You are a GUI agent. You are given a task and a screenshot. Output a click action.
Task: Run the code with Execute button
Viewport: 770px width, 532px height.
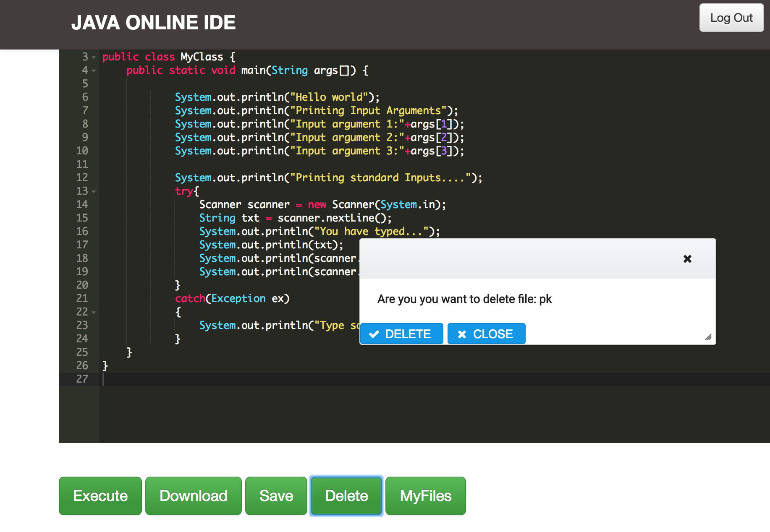[100, 496]
